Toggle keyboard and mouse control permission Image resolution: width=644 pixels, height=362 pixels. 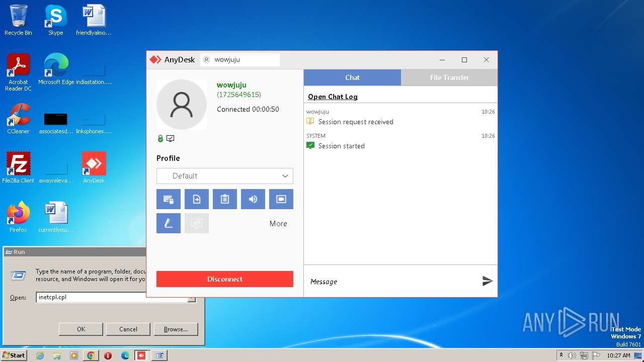(x=169, y=199)
